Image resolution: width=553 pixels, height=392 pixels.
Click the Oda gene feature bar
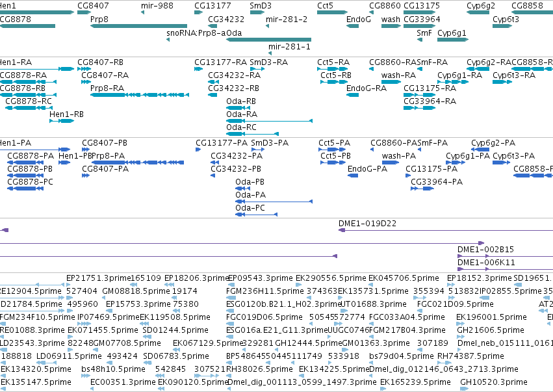pos(269,40)
